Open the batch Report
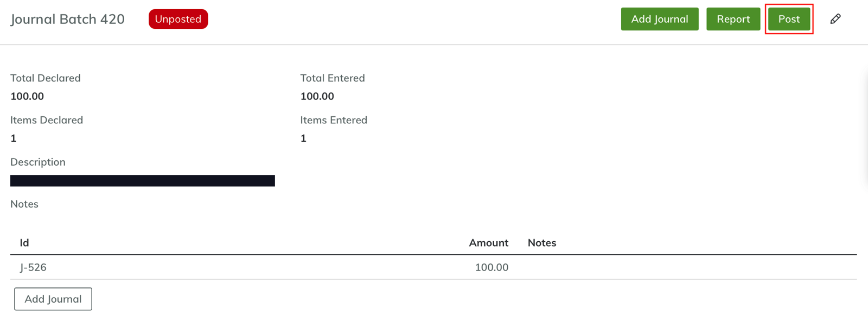This screenshot has width=868, height=320. click(x=733, y=19)
